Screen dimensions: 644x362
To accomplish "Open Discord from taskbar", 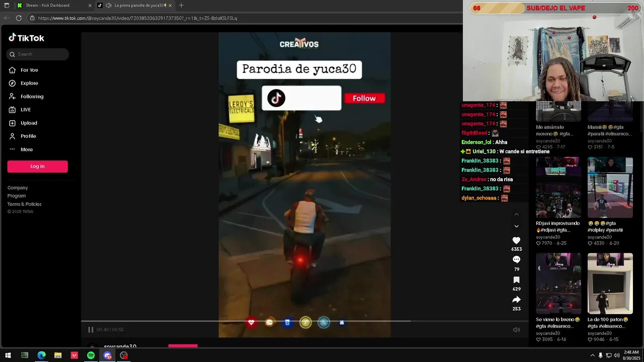I will click(x=107, y=355).
